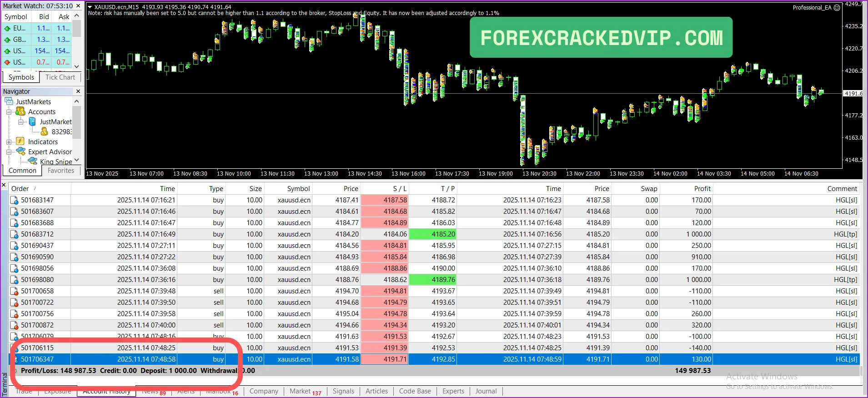Click the Accounts folder icon in Navigator
The height and width of the screenshot is (398, 868).
tap(20, 111)
